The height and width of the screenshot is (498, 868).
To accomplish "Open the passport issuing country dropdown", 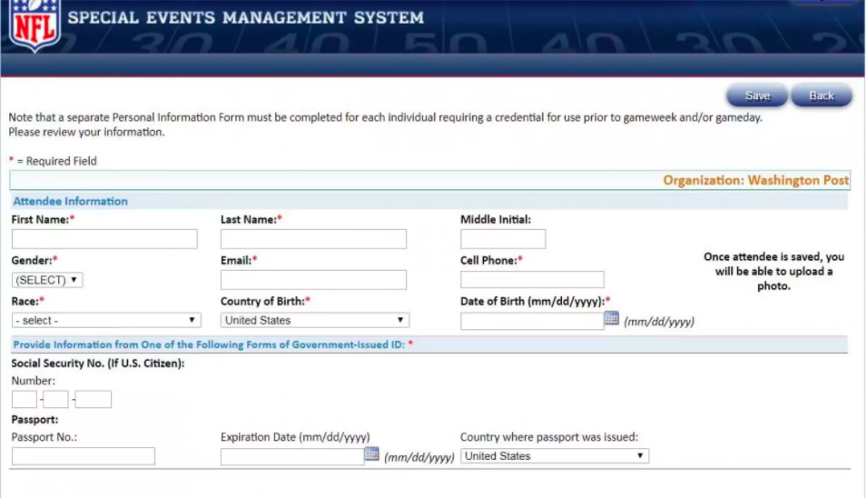I will pos(554,456).
